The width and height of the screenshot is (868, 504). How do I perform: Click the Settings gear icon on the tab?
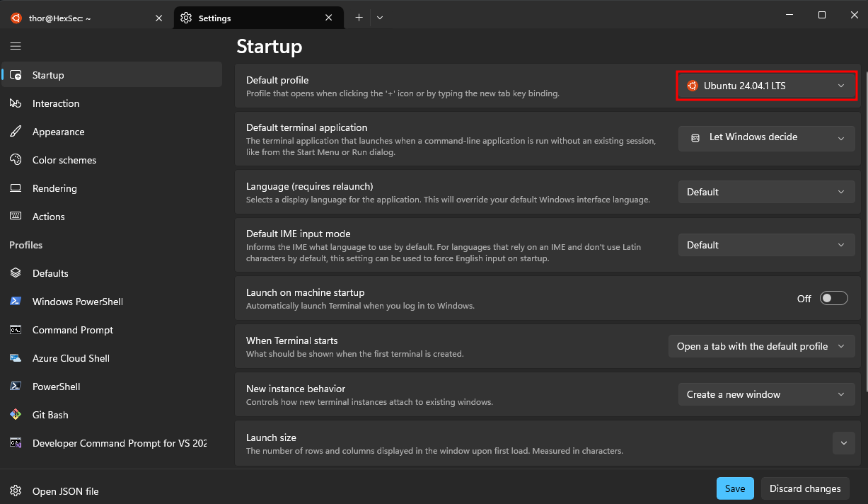pos(186,18)
